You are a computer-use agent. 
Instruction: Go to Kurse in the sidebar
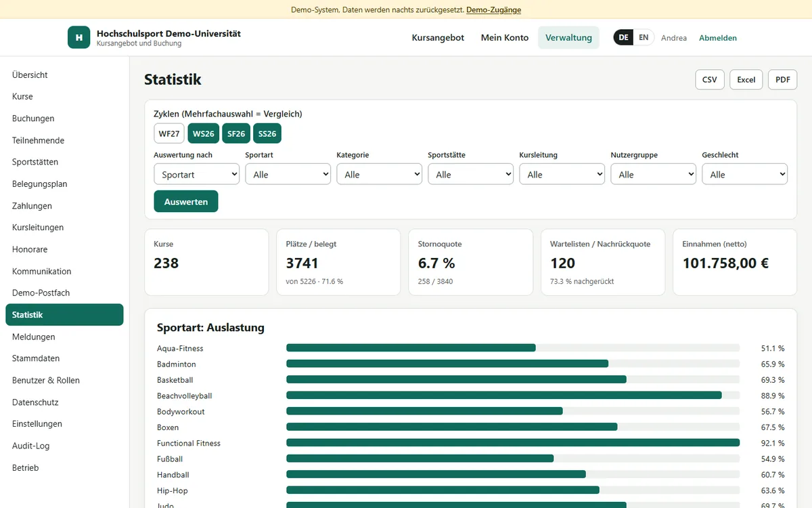point(64,97)
